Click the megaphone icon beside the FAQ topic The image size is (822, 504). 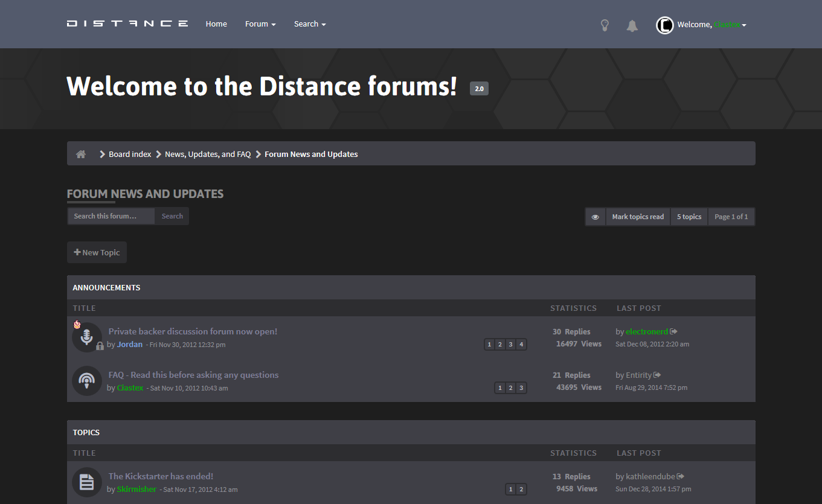[87, 381]
